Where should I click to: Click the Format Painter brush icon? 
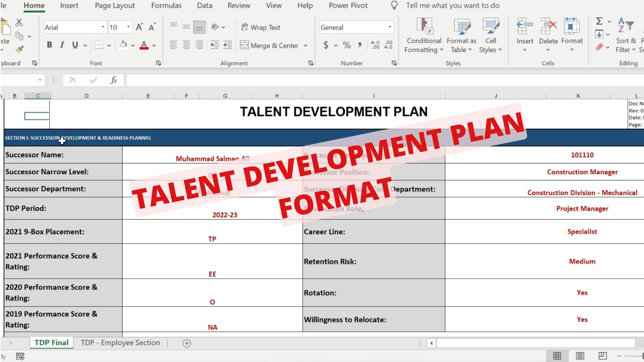(19, 49)
